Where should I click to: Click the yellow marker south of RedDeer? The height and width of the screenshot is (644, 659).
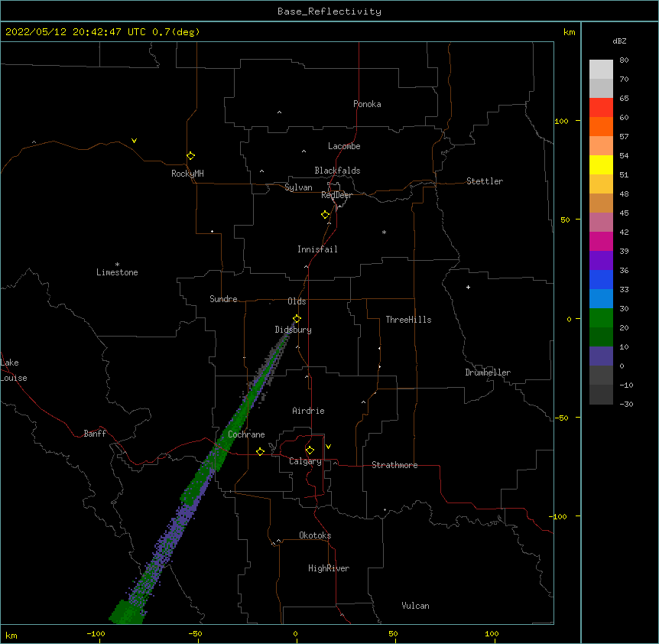(326, 215)
